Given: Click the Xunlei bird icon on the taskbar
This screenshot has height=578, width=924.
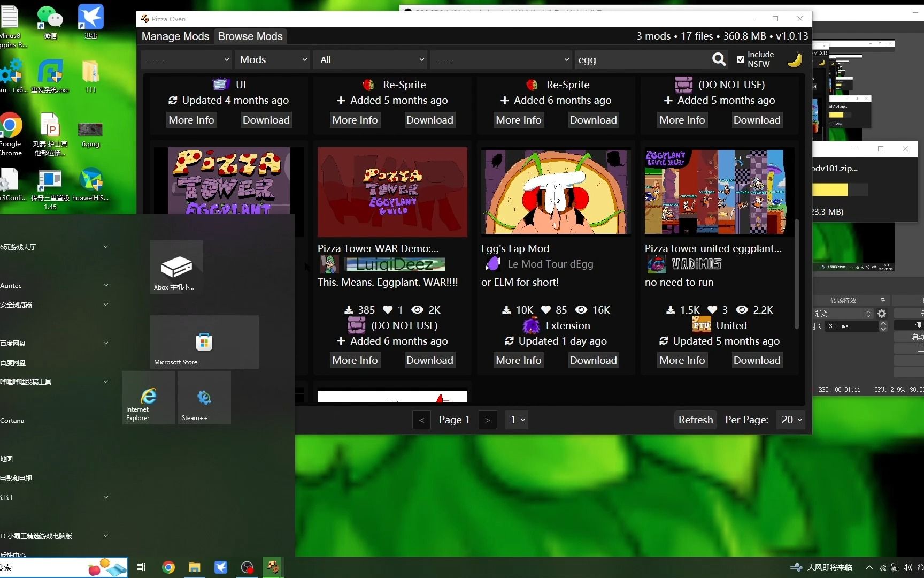Looking at the screenshot, I should pyautogui.click(x=221, y=567).
